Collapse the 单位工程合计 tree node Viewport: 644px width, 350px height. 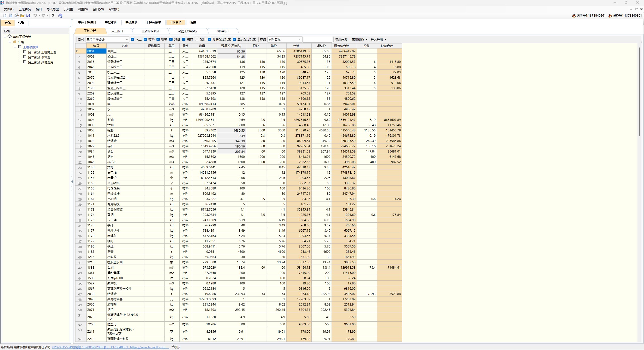coord(5,37)
